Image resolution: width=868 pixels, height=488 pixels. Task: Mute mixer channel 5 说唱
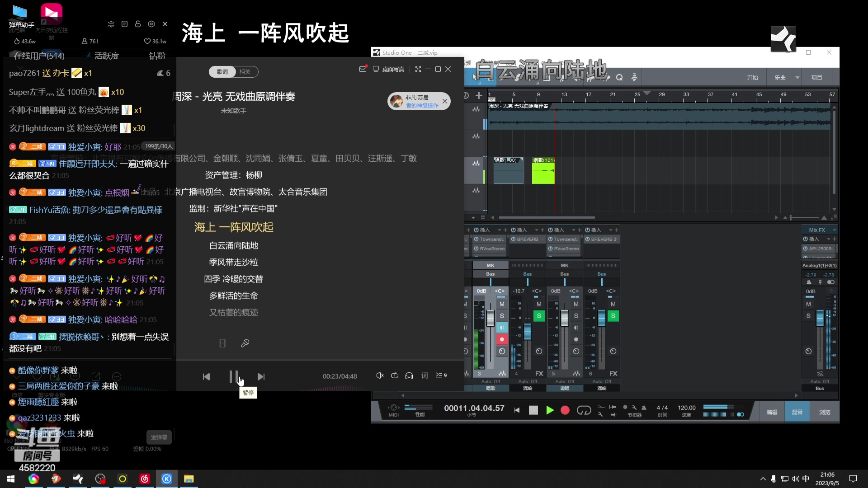click(576, 304)
